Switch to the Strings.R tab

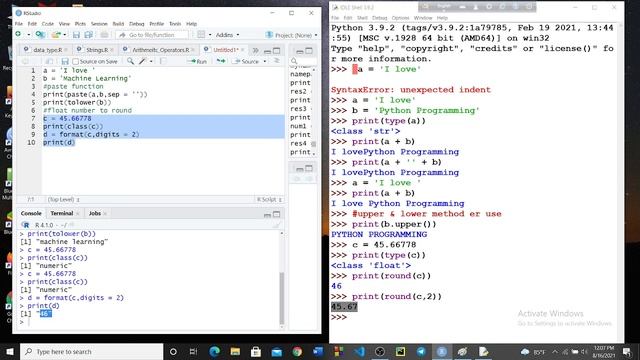click(96, 50)
